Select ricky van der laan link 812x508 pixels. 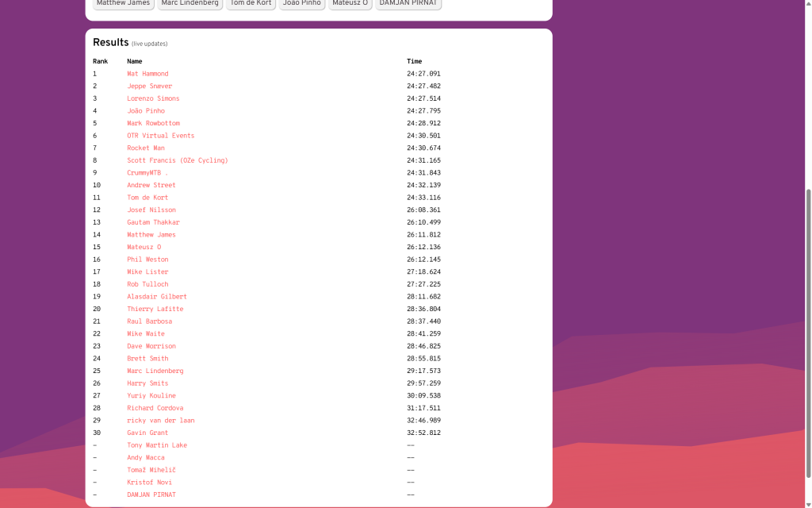point(160,421)
